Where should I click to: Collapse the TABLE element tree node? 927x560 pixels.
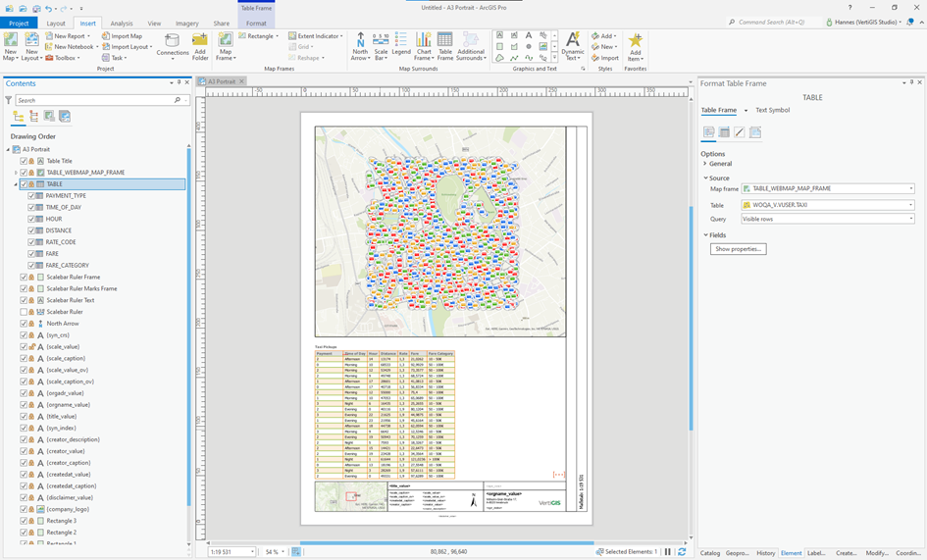[x=16, y=184]
